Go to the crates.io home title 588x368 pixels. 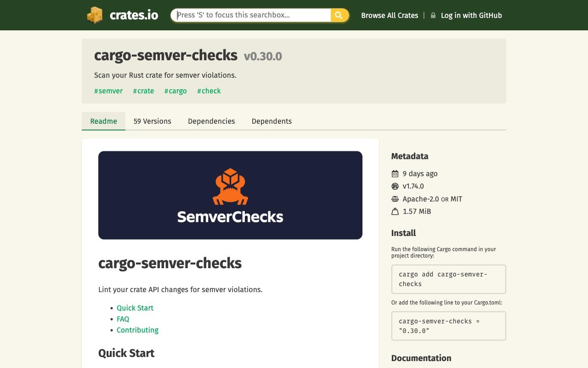point(134,15)
